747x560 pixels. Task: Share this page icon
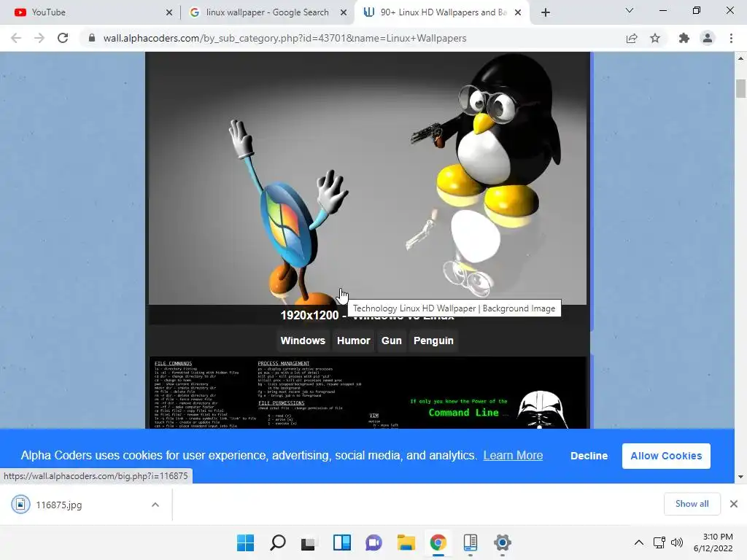tap(632, 38)
